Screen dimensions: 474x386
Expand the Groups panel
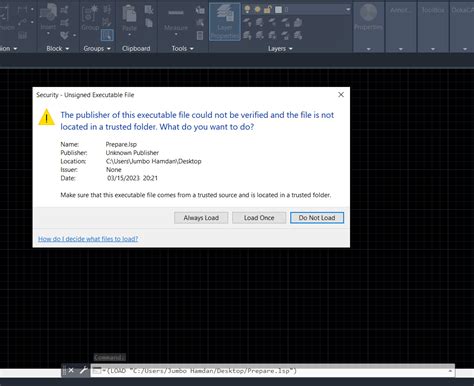tap(97, 48)
